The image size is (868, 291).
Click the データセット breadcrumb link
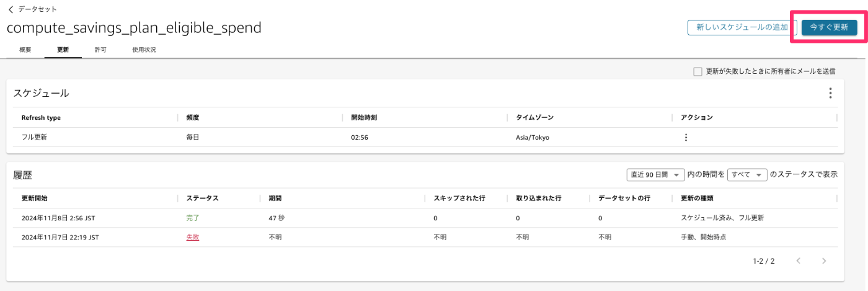[x=37, y=9]
